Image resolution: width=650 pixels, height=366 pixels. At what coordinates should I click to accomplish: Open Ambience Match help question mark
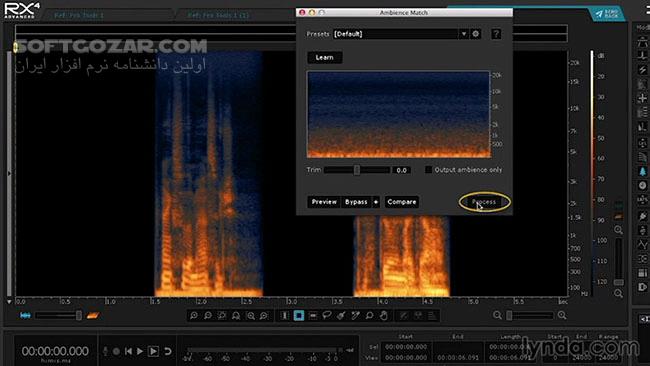496,34
